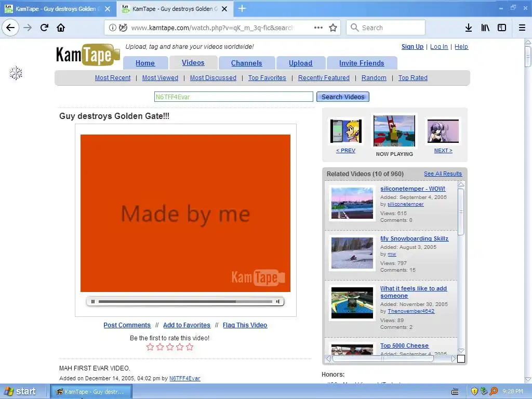Image resolution: width=532 pixels, height=399 pixels.
Task: Show site information icon in address bar
Action: pos(112,28)
